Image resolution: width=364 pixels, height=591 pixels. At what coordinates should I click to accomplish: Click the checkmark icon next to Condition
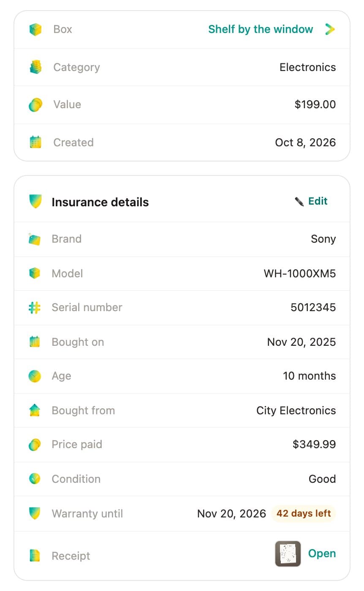tap(35, 479)
